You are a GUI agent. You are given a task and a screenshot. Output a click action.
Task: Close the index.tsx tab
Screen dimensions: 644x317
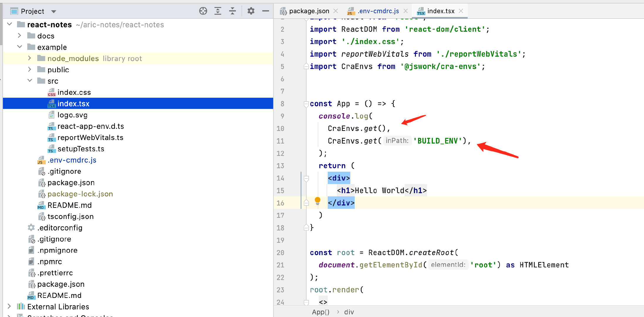point(461,11)
